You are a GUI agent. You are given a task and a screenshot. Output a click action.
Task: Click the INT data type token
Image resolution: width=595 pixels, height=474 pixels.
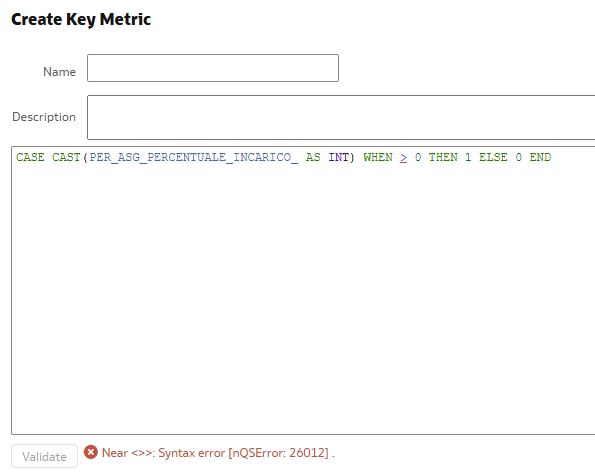pyautogui.click(x=338, y=157)
